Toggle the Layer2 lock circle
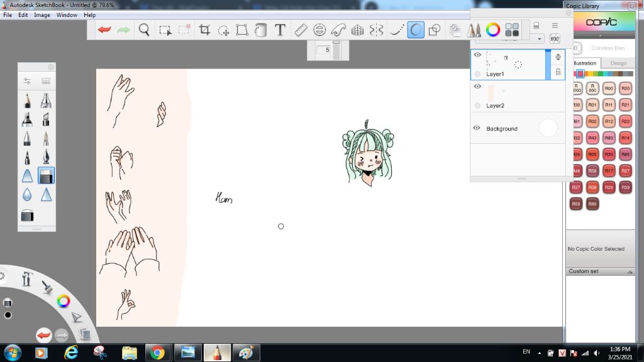Screen dimensions: 644x362 click(x=477, y=106)
